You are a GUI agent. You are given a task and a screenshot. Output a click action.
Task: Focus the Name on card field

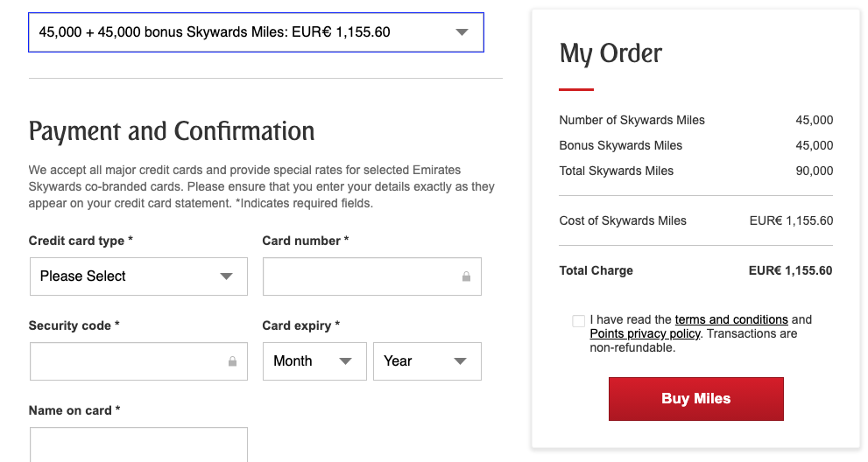(138, 444)
